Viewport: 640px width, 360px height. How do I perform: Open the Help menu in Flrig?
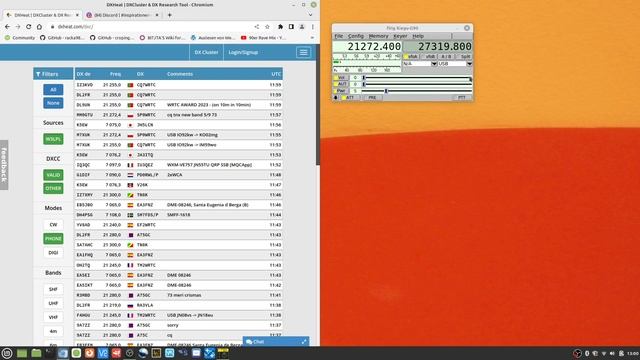click(x=418, y=36)
